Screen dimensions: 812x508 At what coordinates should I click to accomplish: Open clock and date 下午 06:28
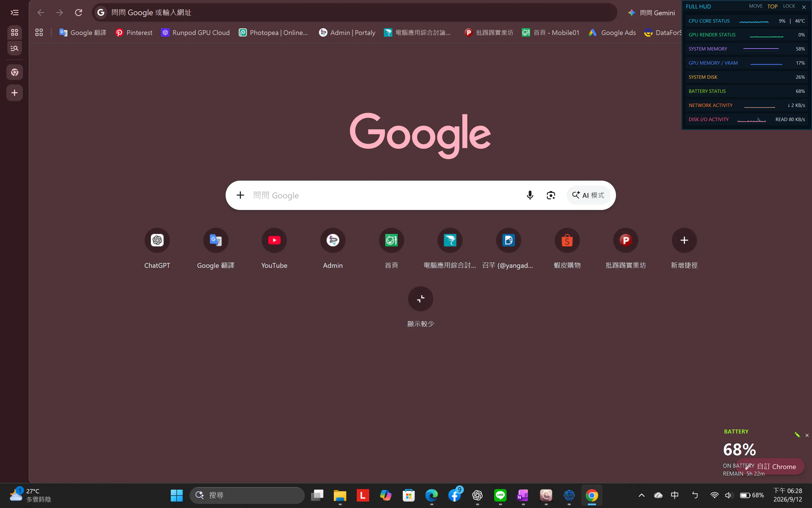coord(787,495)
